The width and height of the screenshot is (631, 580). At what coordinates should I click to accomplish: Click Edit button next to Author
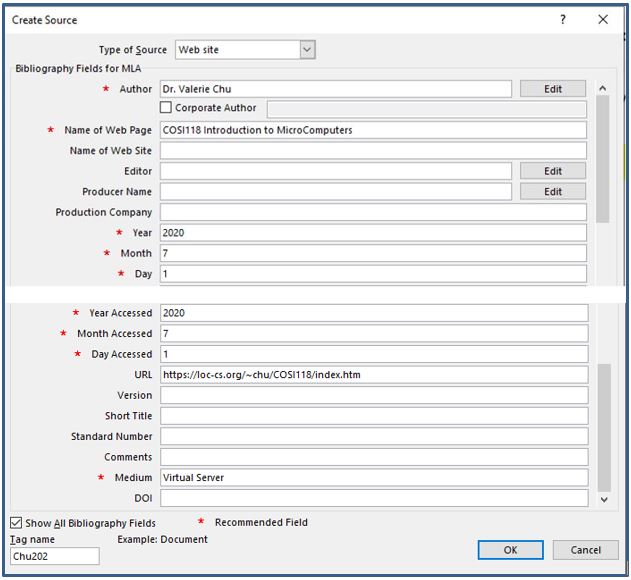(x=552, y=89)
